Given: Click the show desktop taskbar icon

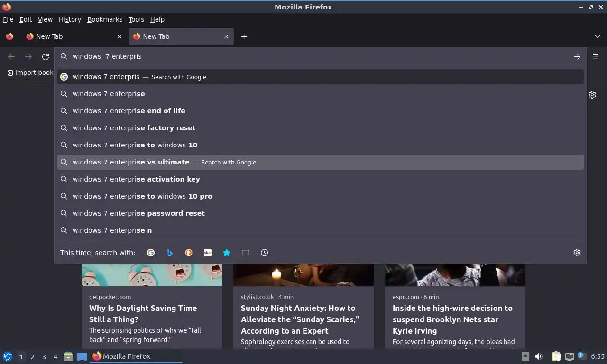Looking at the screenshot, I should [82, 356].
